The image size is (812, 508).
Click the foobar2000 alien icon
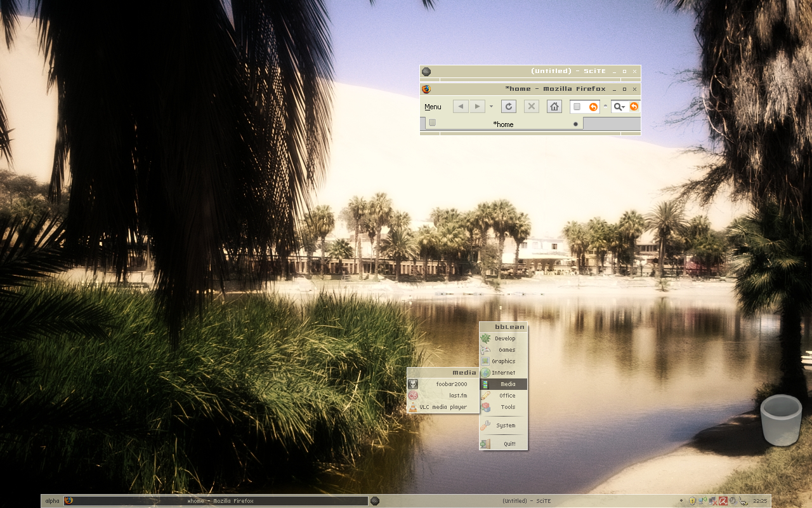413,384
